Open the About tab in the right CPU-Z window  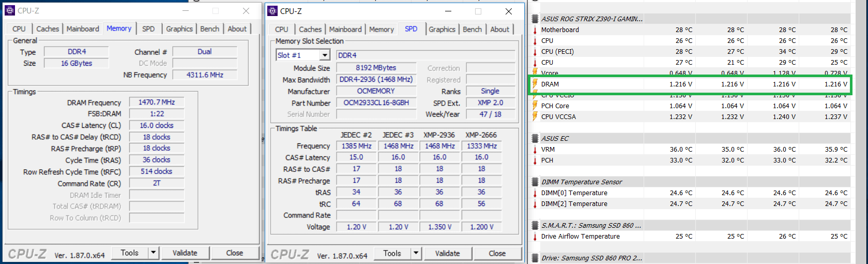500,30
